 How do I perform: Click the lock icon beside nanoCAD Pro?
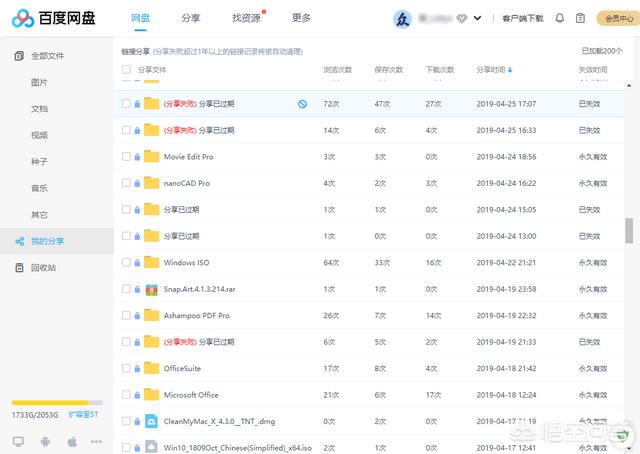(137, 183)
